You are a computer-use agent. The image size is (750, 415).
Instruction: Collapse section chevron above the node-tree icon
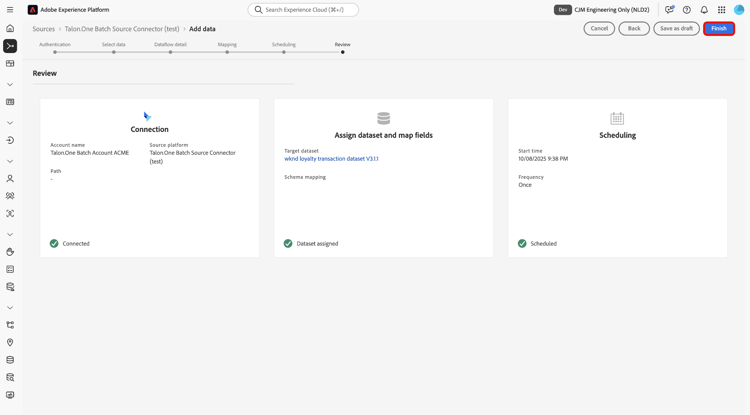[10, 307]
